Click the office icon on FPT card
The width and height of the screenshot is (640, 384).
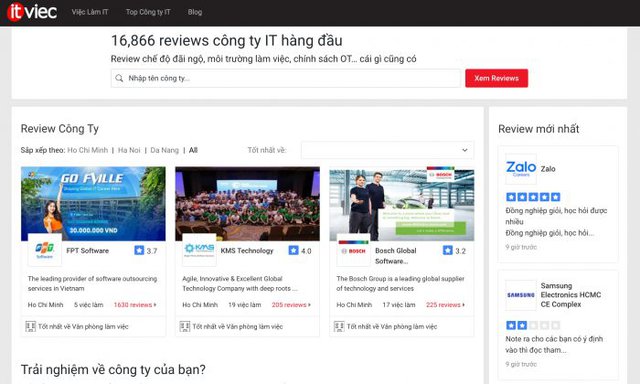coord(31,326)
